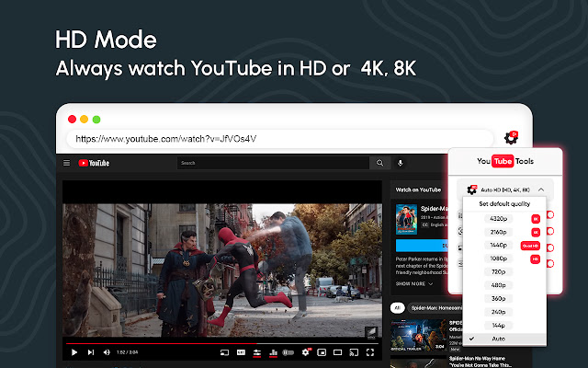
Task: Click the screen icon left of captions
Action: point(224,352)
